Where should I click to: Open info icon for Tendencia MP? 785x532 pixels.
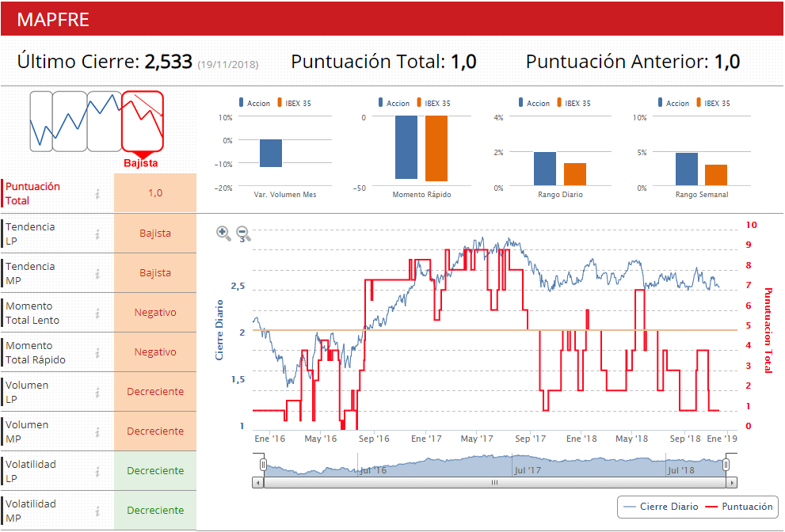[x=97, y=273]
